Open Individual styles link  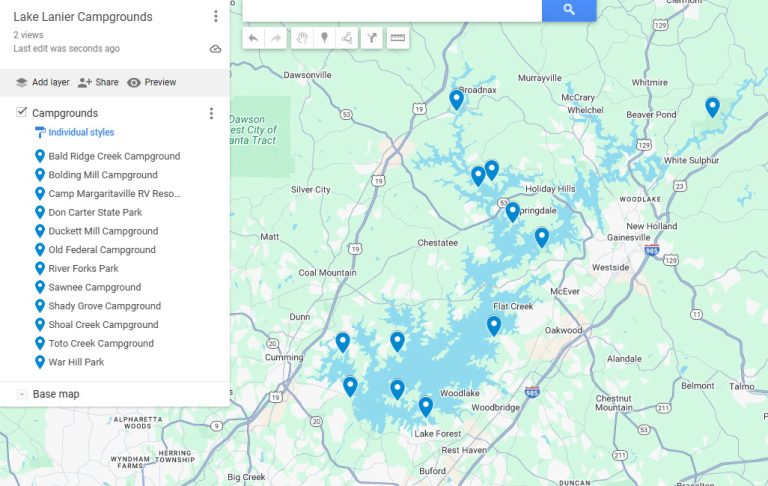click(81, 132)
